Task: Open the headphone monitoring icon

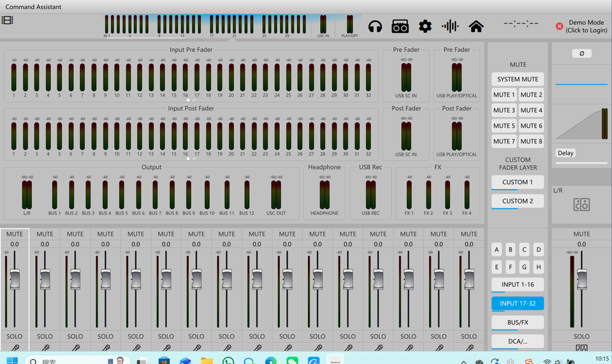Action: pos(375,26)
